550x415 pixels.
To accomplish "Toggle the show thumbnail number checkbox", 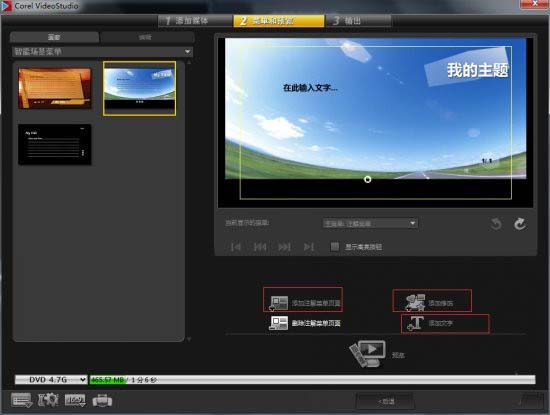I will 335,247.
